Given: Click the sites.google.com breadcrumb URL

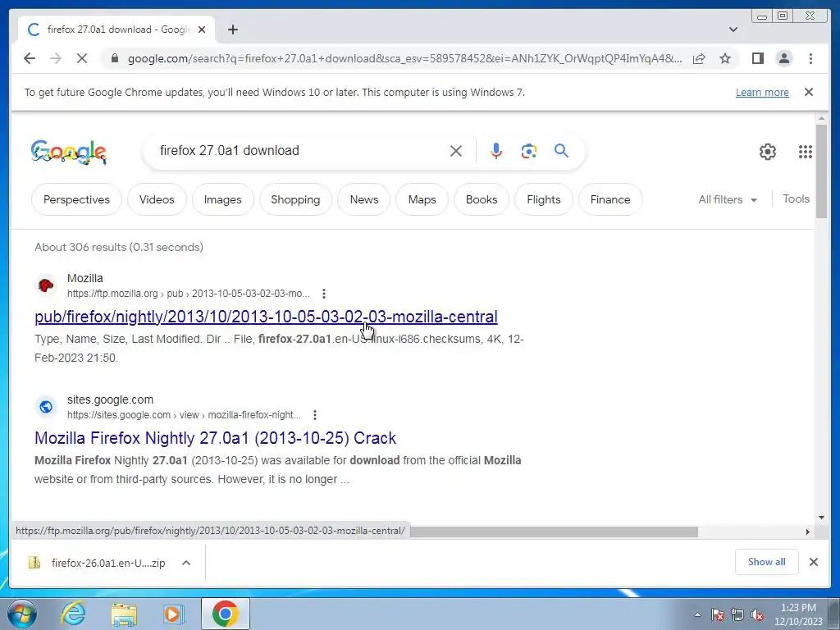Looking at the screenshot, I should coord(184,414).
